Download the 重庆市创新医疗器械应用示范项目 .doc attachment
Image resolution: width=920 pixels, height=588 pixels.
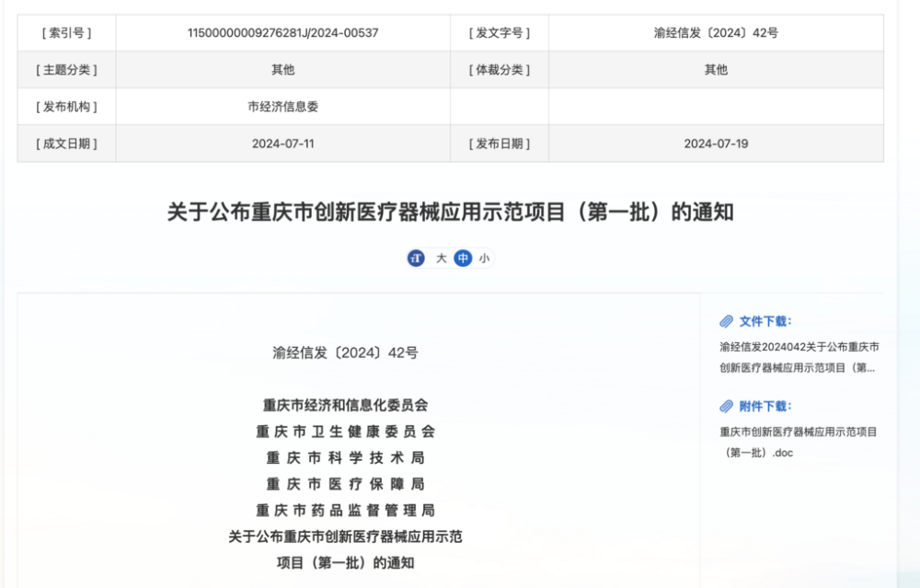click(x=798, y=442)
